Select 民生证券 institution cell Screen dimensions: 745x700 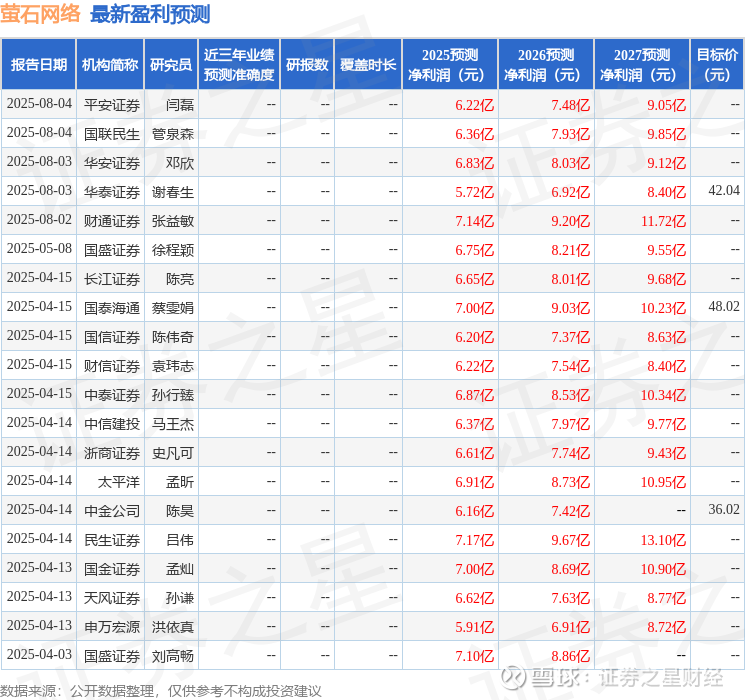click(112, 540)
